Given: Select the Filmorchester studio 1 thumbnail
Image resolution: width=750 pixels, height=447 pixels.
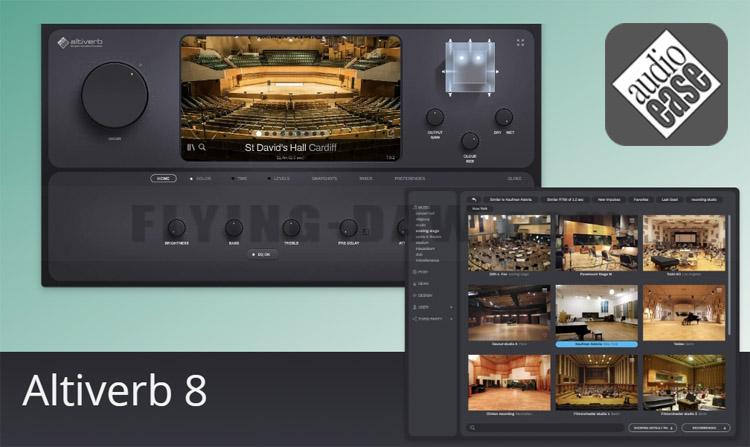Looking at the screenshot, I should pos(596,382).
